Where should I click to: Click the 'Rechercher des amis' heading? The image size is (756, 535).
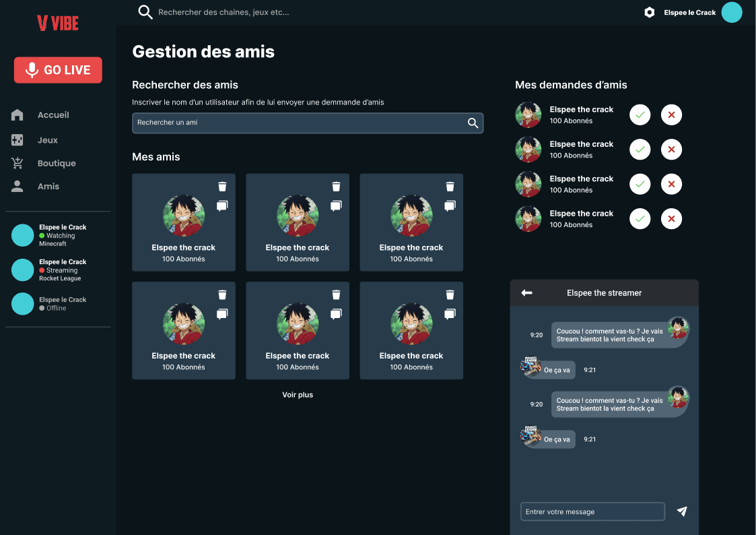pyautogui.click(x=185, y=85)
